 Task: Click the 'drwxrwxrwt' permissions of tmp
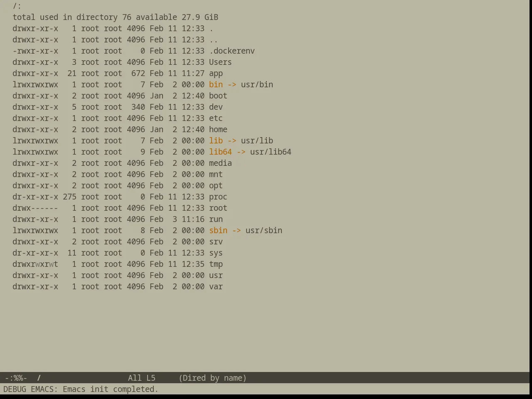[x=35, y=264]
